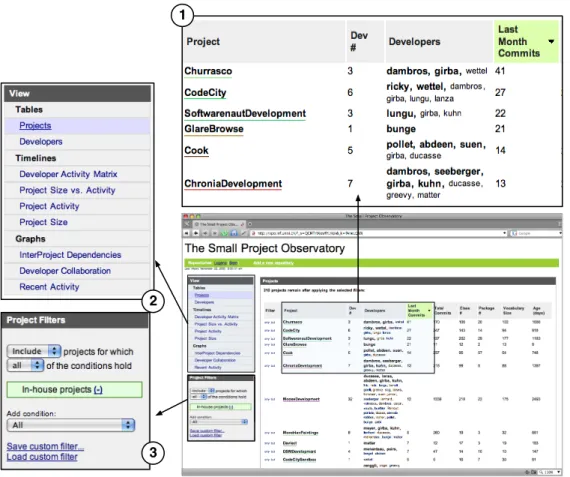
Task: Select 'The Small Project Obs...' browser tab
Action: coord(218,224)
